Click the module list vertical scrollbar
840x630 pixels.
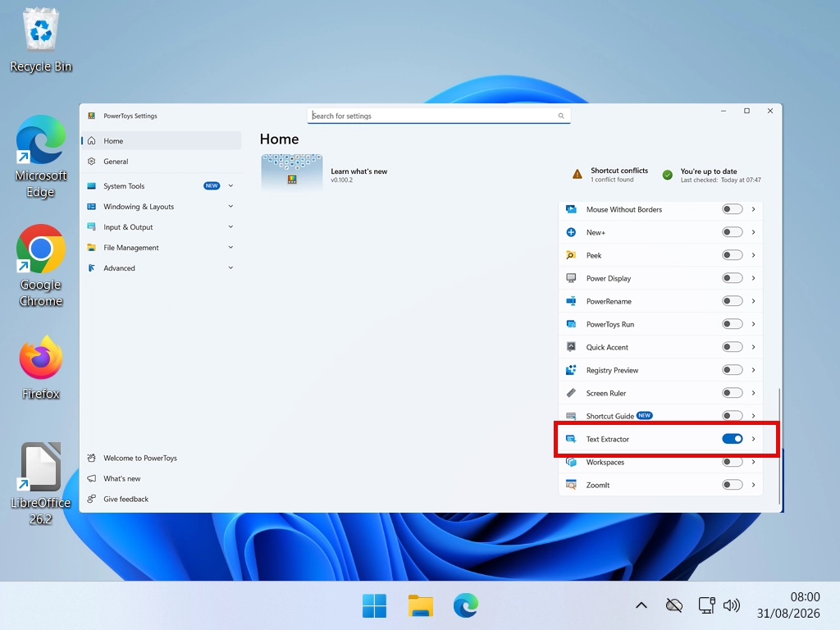(x=779, y=445)
